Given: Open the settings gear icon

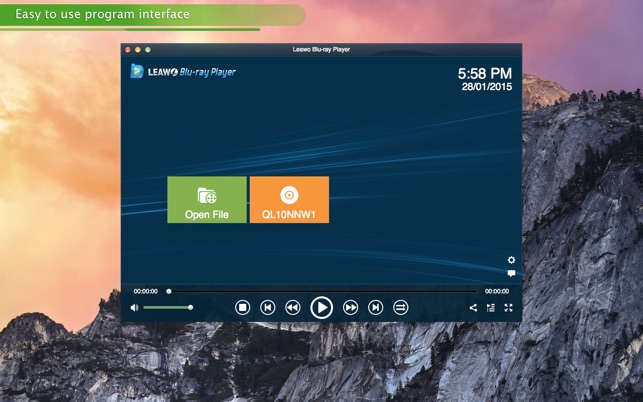Looking at the screenshot, I should click(511, 260).
